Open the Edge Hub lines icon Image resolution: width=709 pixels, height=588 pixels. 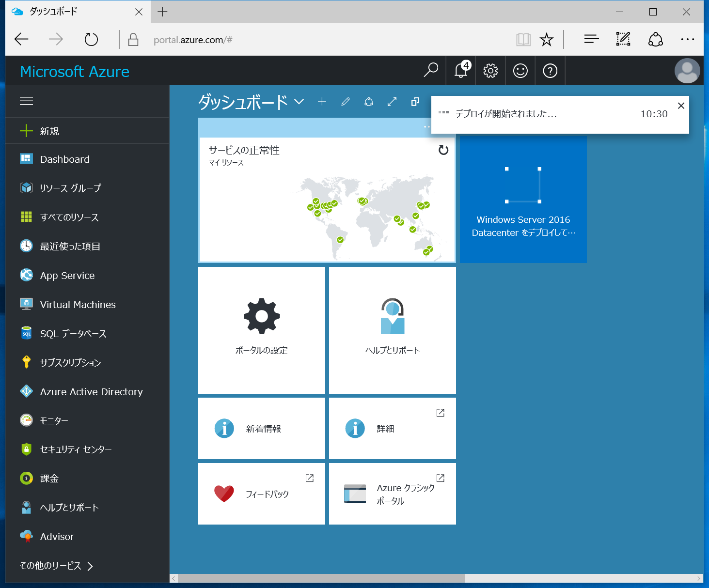point(592,39)
